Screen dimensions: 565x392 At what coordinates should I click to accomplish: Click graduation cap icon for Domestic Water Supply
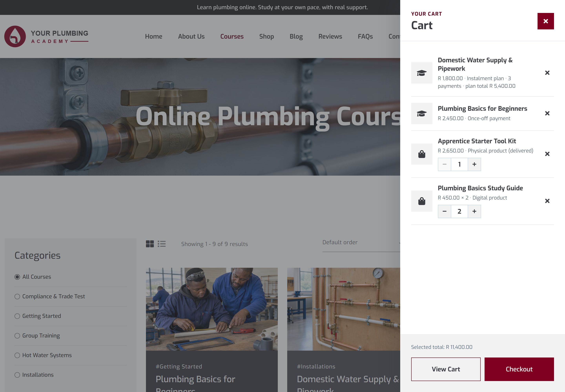422,73
